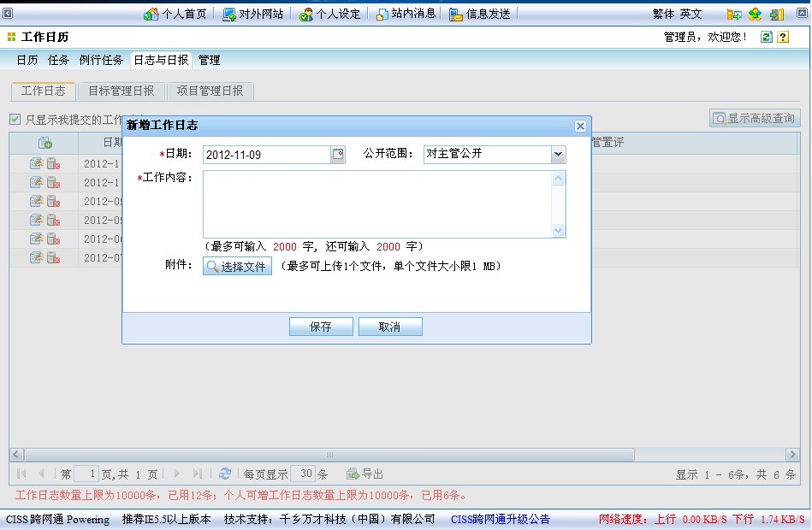This screenshot has width=812, height=530.
Task: Click the 个人首页 home icon
Action: (x=151, y=14)
